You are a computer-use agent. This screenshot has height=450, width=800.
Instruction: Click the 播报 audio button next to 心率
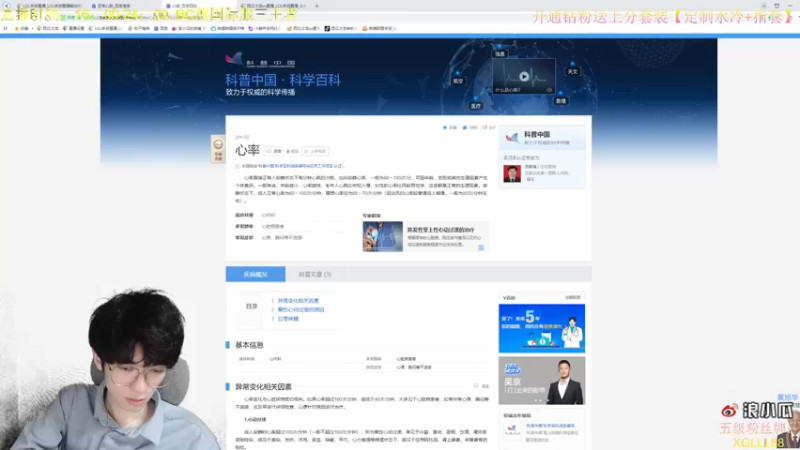point(274,151)
